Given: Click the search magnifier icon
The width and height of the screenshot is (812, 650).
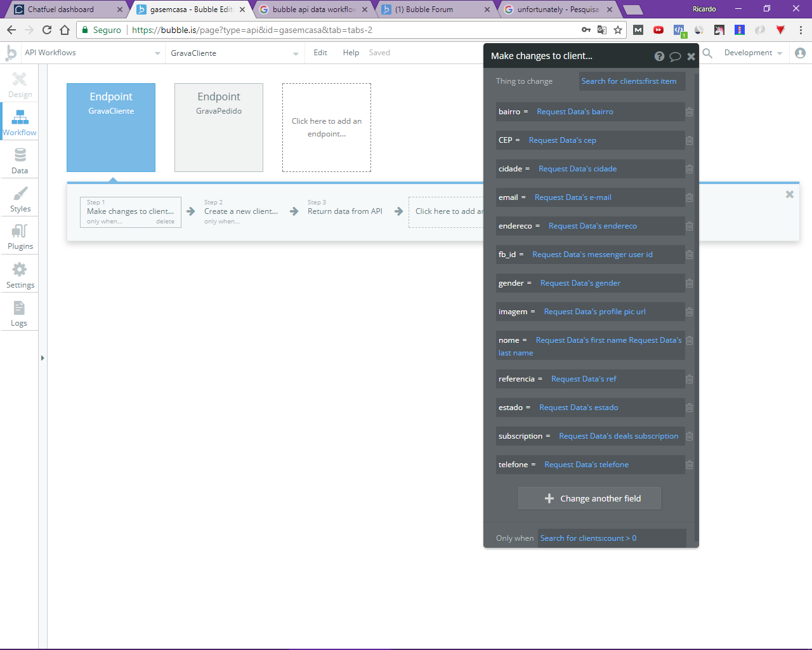Looking at the screenshot, I should coord(708,53).
